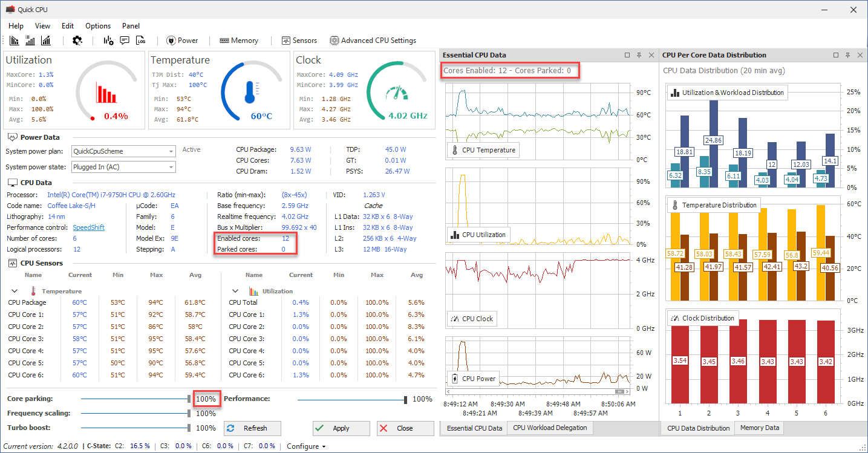This screenshot has height=453, width=868.
Task: Toggle the pin on Essential CPU Data panel
Action: 639,55
